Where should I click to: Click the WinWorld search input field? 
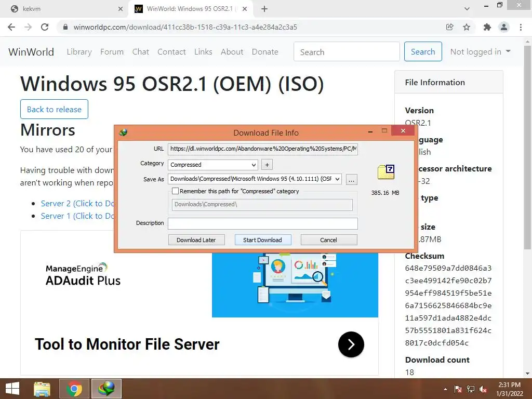point(347,51)
